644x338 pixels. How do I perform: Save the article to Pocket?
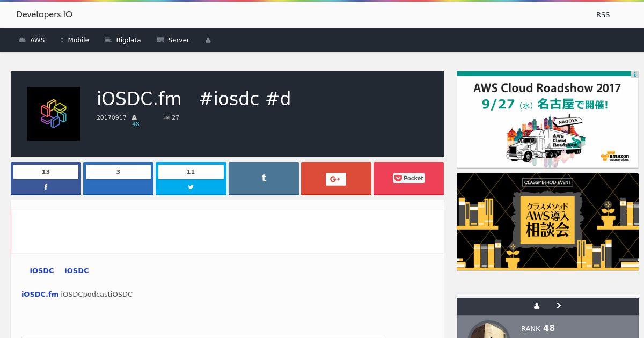coord(408,179)
